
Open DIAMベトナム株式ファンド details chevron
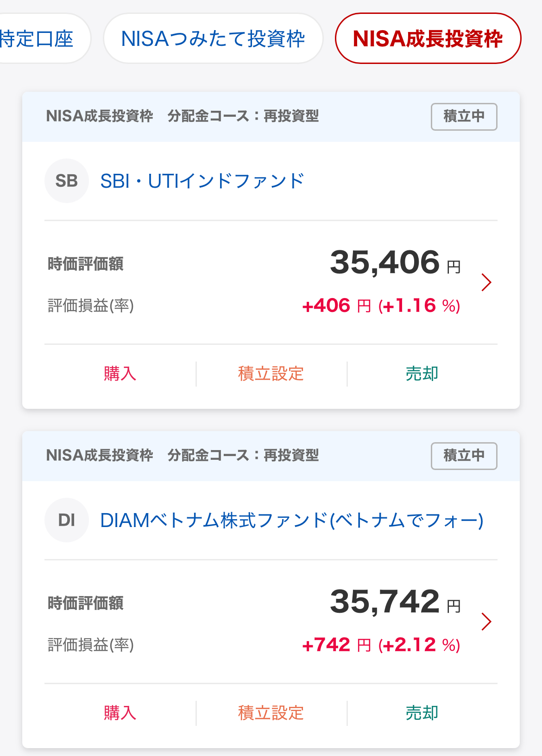click(x=486, y=622)
